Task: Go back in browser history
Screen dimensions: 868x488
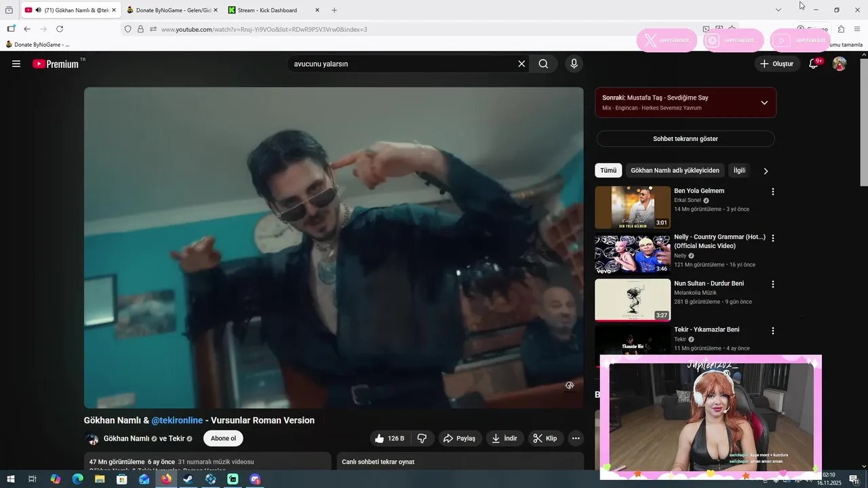Action: click(x=27, y=29)
